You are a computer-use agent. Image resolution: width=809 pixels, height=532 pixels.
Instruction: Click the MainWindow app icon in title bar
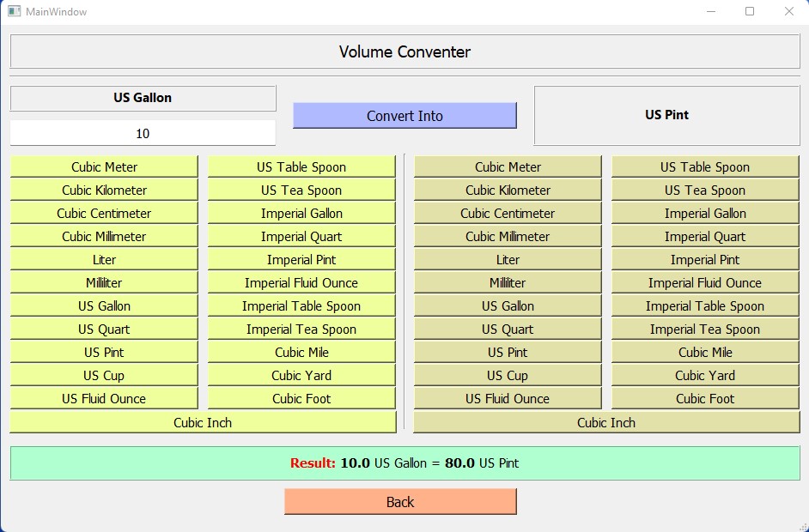tap(14, 11)
